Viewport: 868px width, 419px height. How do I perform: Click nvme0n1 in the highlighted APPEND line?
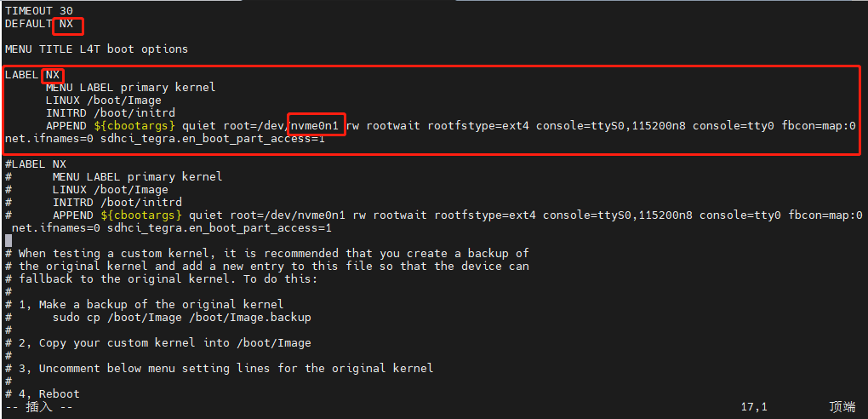coord(314,126)
